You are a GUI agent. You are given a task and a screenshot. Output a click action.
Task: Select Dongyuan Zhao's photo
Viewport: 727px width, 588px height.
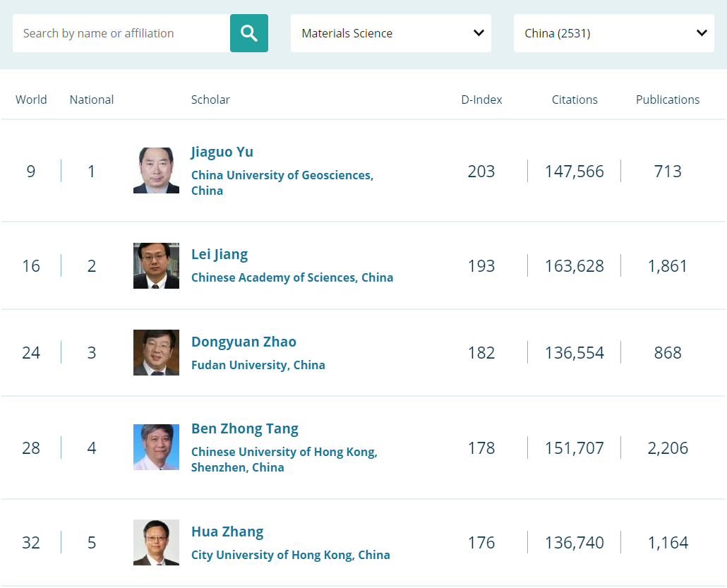click(x=156, y=352)
